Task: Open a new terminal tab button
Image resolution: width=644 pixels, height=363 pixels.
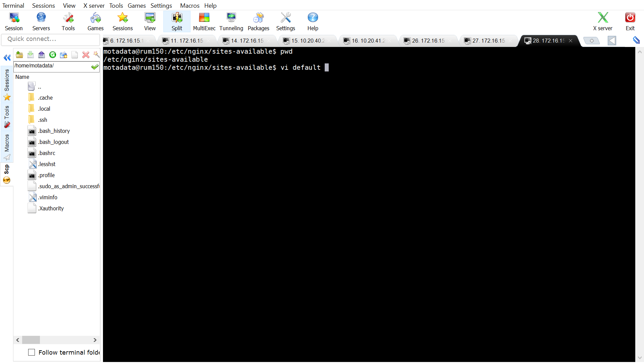Action: click(592, 41)
